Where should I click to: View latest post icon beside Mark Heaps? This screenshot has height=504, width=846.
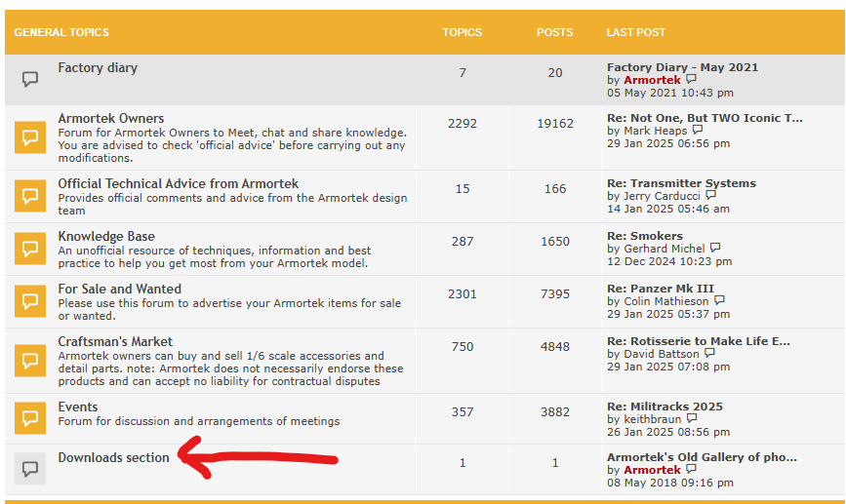[698, 130]
